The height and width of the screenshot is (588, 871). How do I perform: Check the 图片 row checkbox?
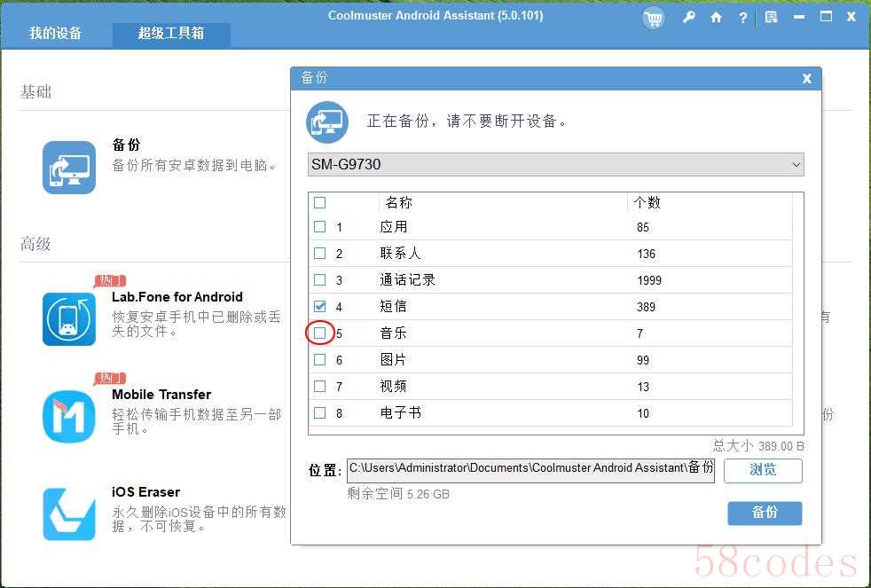pyautogui.click(x=320, y=360)
